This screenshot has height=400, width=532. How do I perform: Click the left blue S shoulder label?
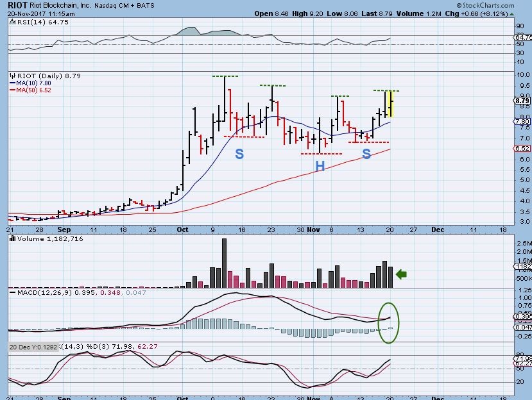pos(239,154)
